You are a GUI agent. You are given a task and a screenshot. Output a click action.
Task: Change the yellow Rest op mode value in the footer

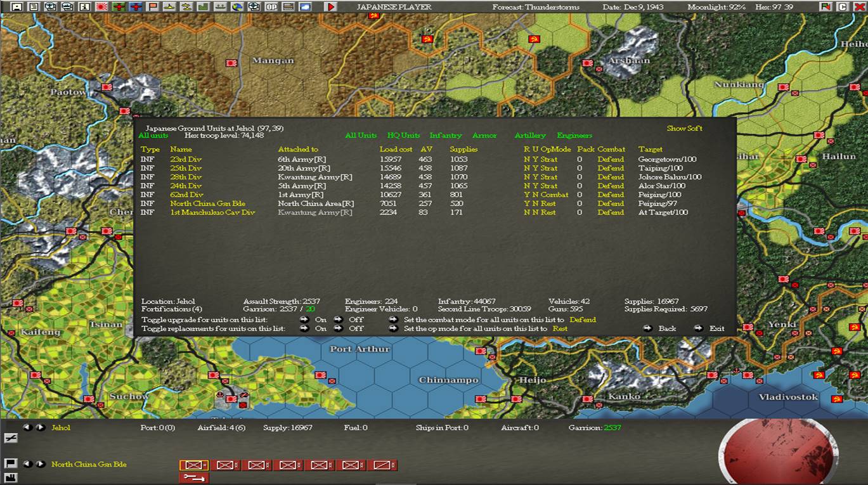click(560, 328)
